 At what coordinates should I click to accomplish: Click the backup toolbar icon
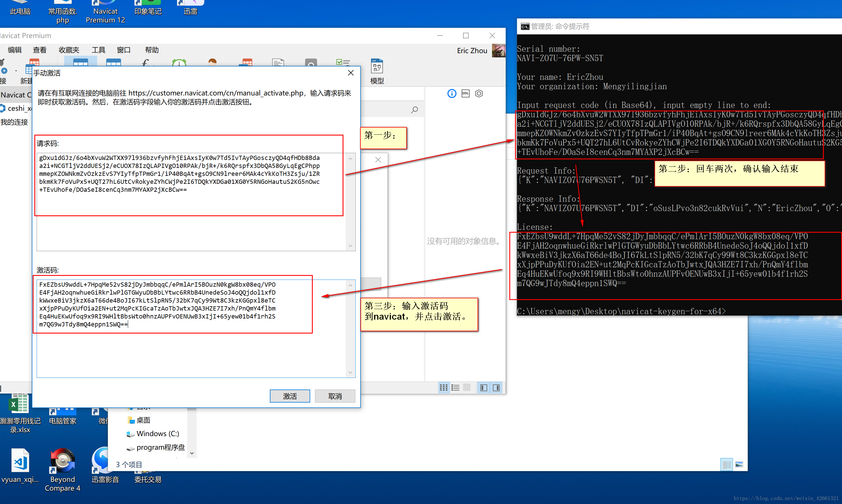point(311,62)
